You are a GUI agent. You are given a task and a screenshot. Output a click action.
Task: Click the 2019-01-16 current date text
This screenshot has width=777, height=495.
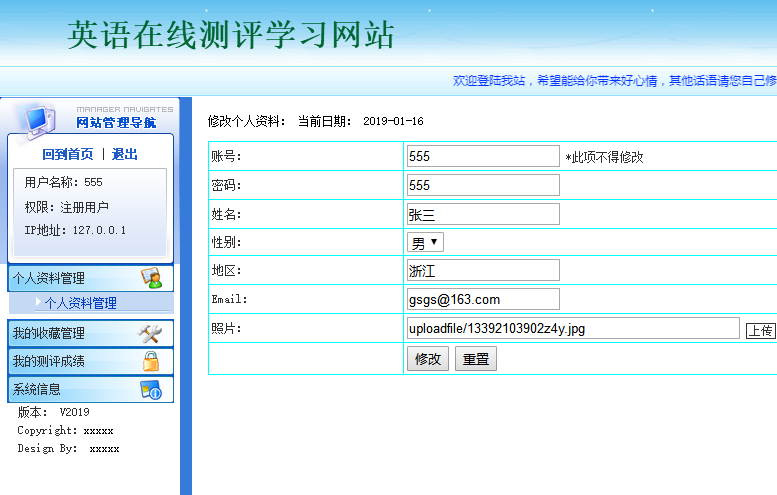(393, 121)
